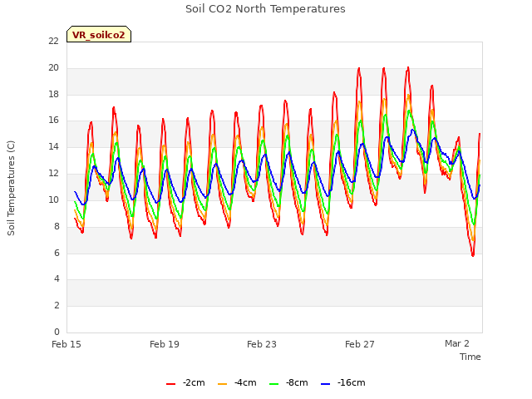This screenshot has width=532, height=399.
Task: Click the orange -4cm legend swatch
Action: tap(223, 384)
